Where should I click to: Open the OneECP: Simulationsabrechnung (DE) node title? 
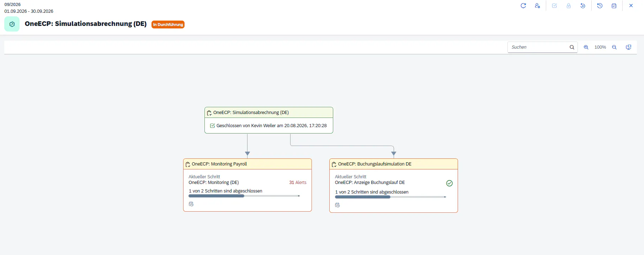tap(251, 113)
